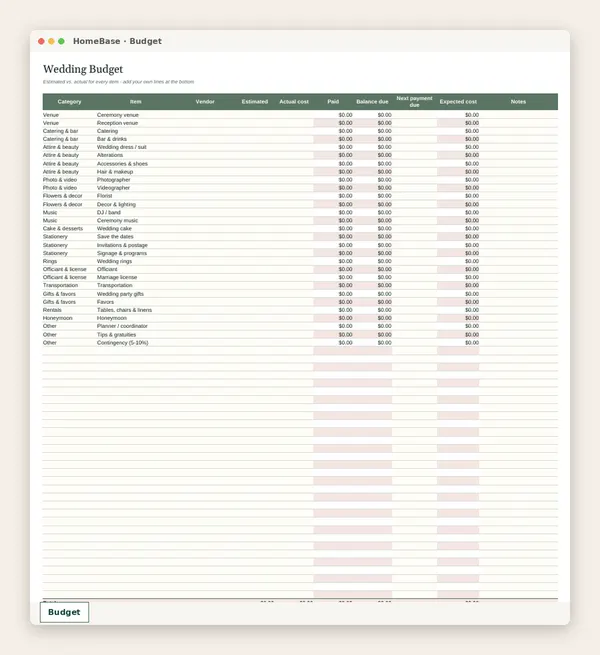Click the green maximize window button
600x655 pixels.
point(61,41)
